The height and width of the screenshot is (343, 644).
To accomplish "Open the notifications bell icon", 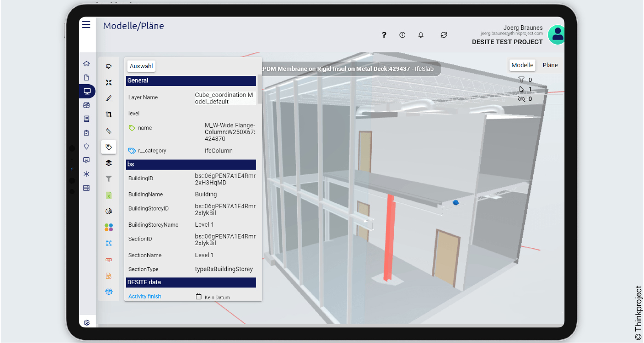I will tap(420, 35).
